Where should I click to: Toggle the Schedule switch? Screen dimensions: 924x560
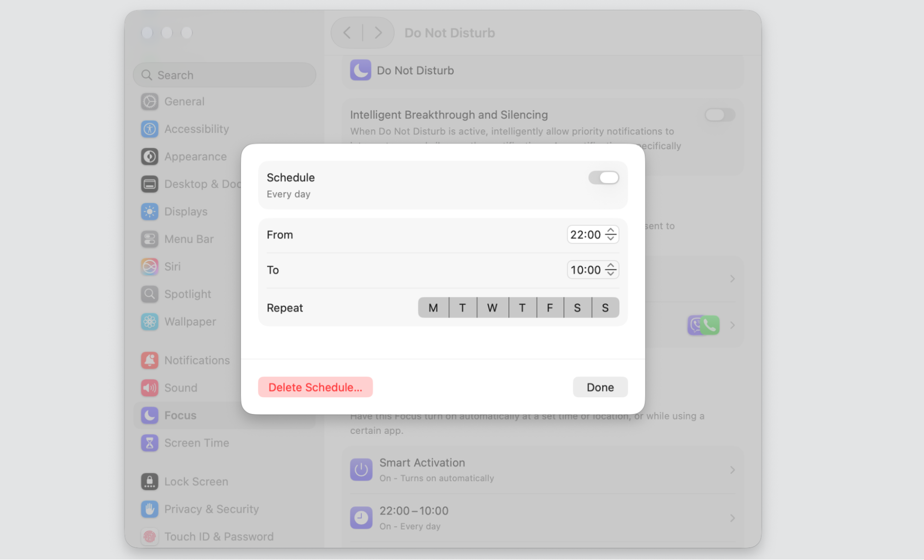603,178
